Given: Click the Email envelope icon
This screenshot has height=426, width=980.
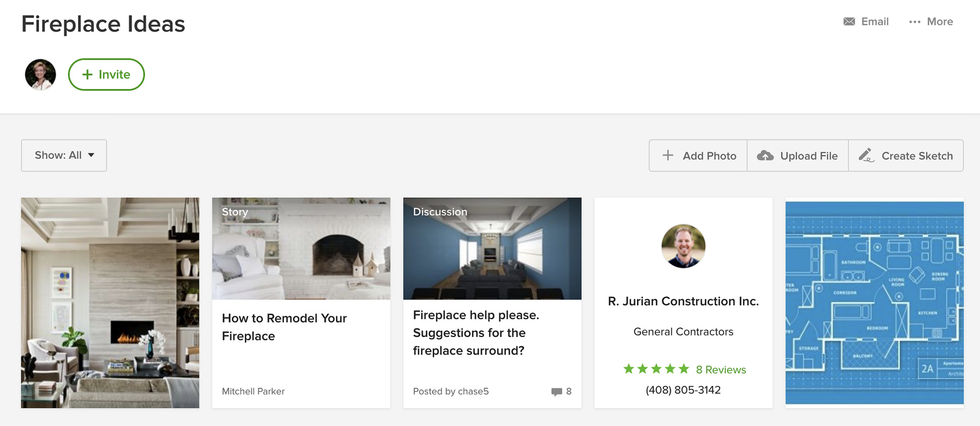Looking at the screenshot, I should (849, 22).
